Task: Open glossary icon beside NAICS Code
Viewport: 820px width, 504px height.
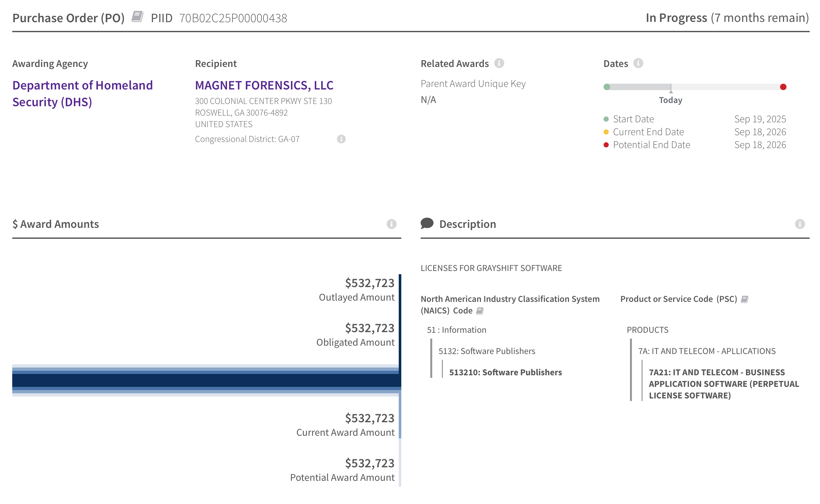Action: pyautogui.click(x=480, y=311)
